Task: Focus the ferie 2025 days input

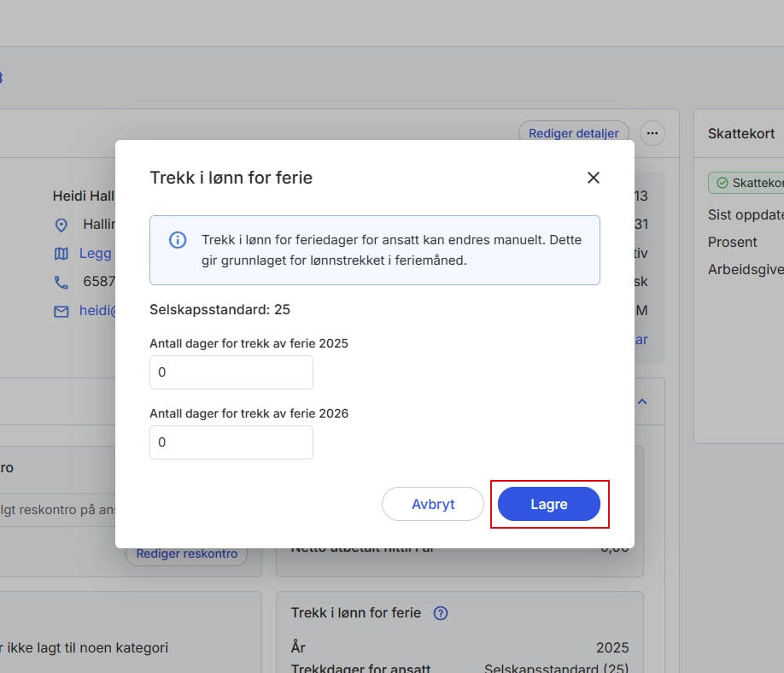Action: tap(231, 373)
